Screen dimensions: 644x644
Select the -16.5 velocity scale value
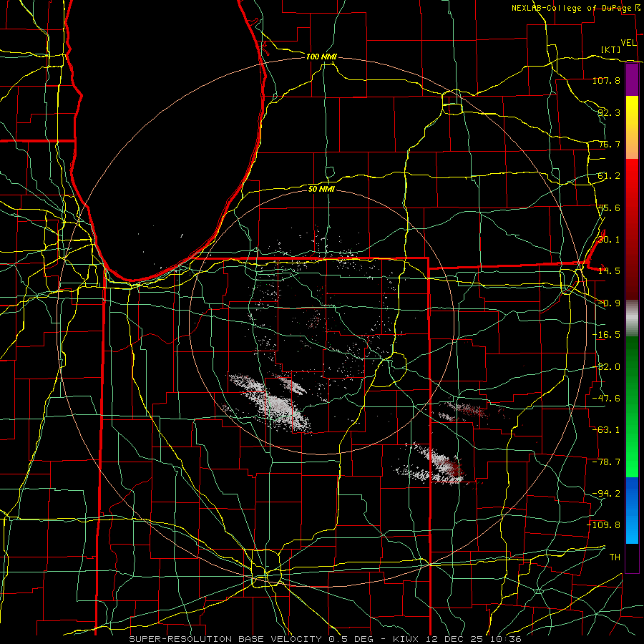tap(606, 335)
